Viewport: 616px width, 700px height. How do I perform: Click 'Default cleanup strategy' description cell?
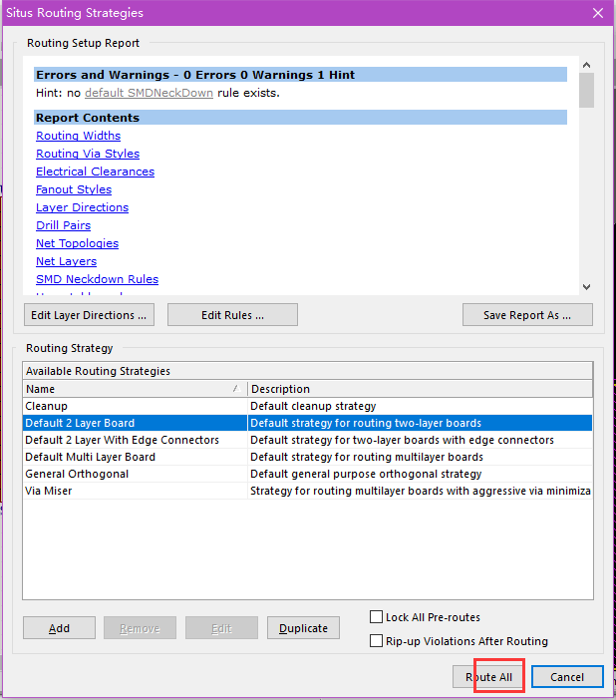(x=420, y=406)
